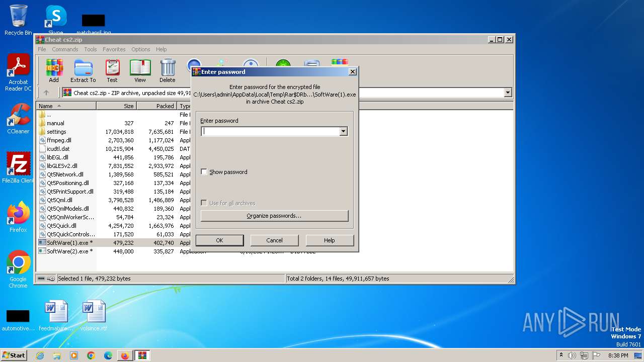Select ffmpeg.dll in the file list
Viewport: 644px width, 362px height.
59,140
